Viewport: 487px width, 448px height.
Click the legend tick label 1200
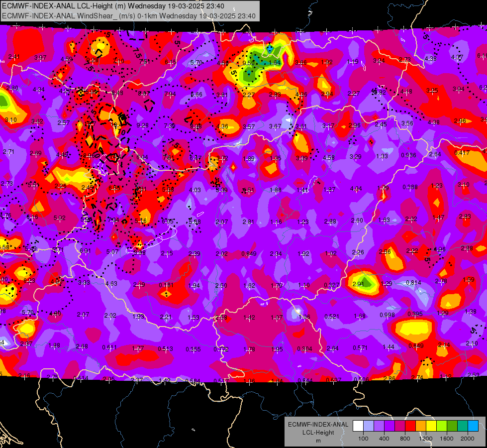425,439
